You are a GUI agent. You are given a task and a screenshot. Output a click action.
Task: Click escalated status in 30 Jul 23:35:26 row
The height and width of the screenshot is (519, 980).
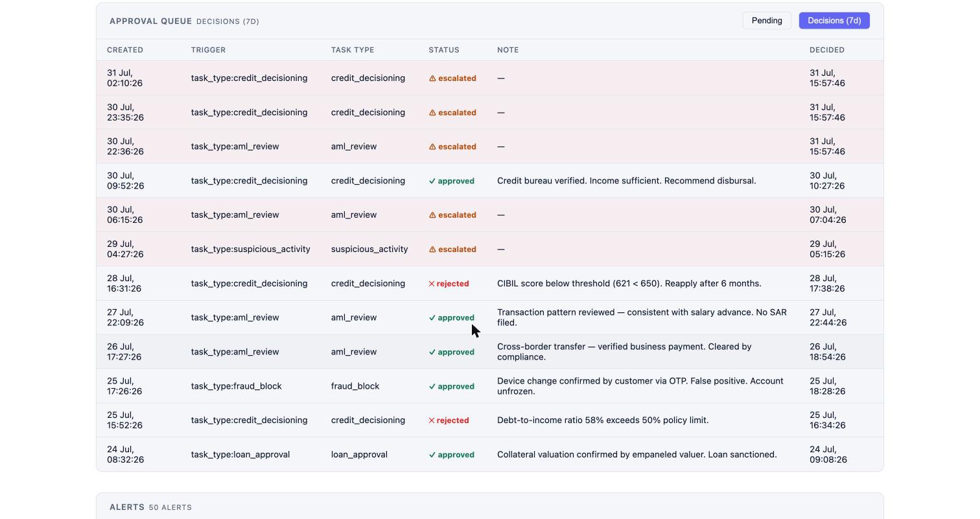tap(452, 113)
